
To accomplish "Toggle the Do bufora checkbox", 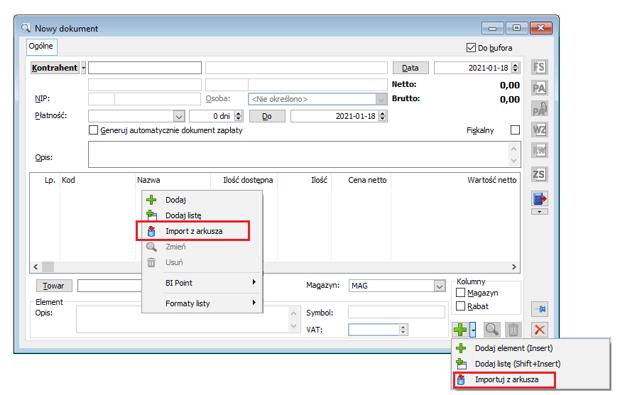I will click(x=471, y=48).
